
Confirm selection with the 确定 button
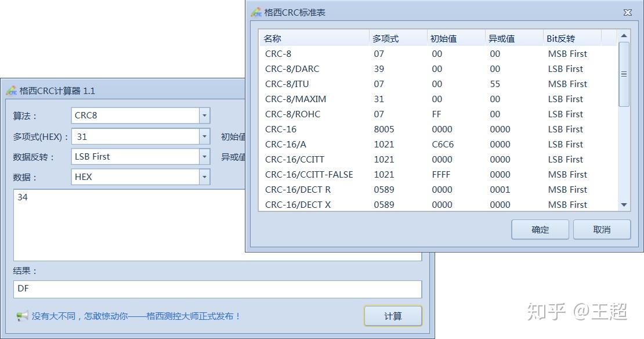540,229
